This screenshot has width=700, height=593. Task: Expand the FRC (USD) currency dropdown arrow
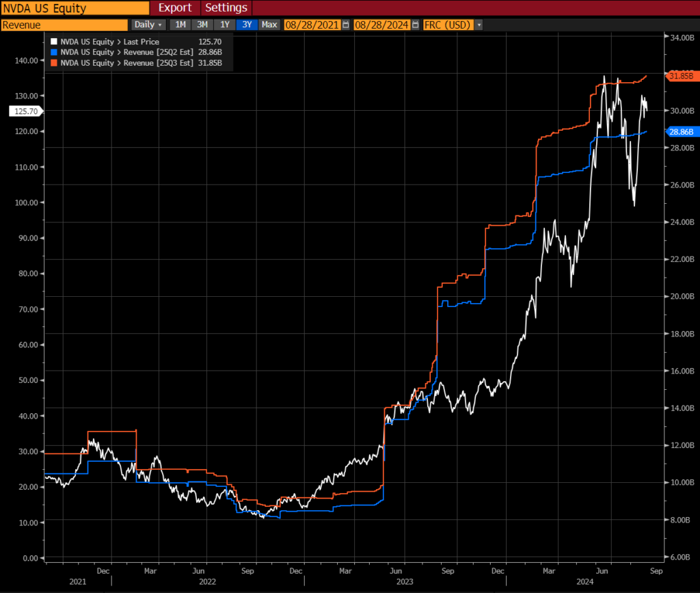pyautogui.click(x=479, y=25)
